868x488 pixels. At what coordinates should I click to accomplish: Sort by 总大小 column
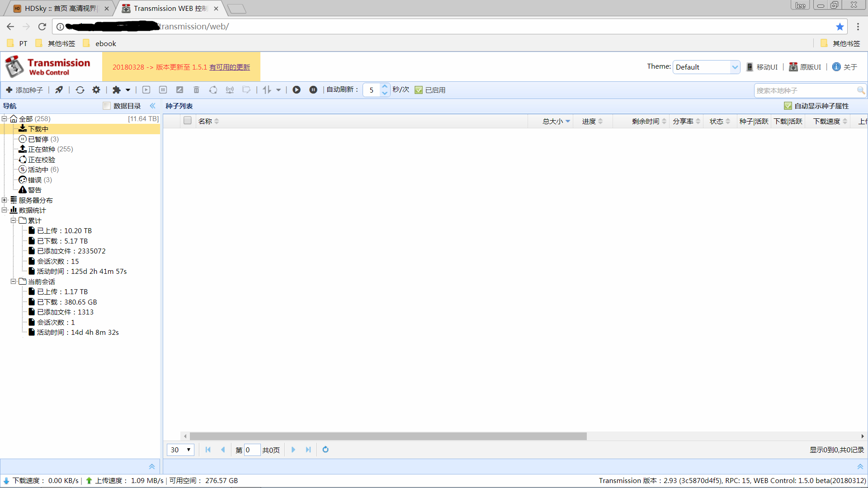point(556,121)
